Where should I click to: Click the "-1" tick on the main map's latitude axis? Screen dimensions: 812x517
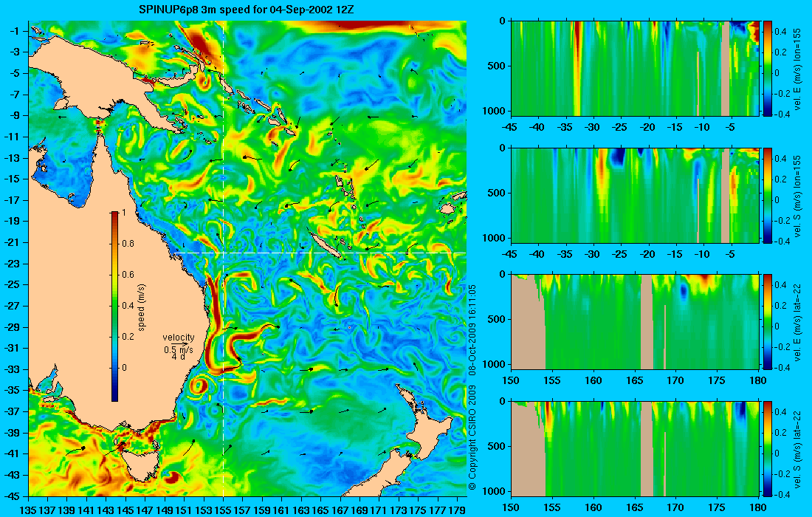15,31
